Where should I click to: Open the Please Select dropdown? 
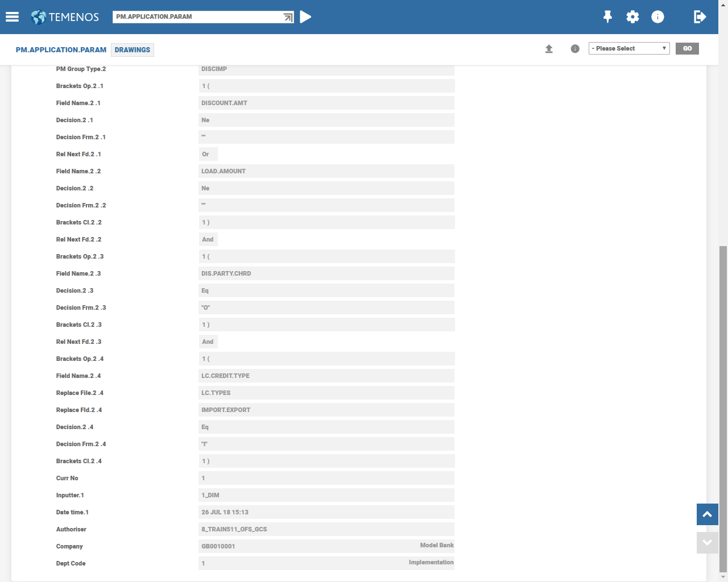[628, 49]
